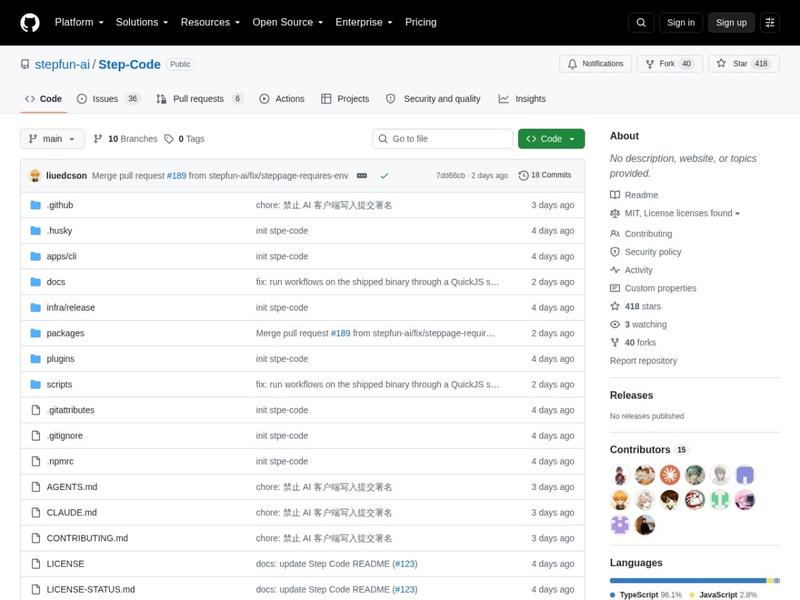The width and height of the screenshot is (800, 600).
Task: Open the plugins folder
Action: click(x=60, y=359)
